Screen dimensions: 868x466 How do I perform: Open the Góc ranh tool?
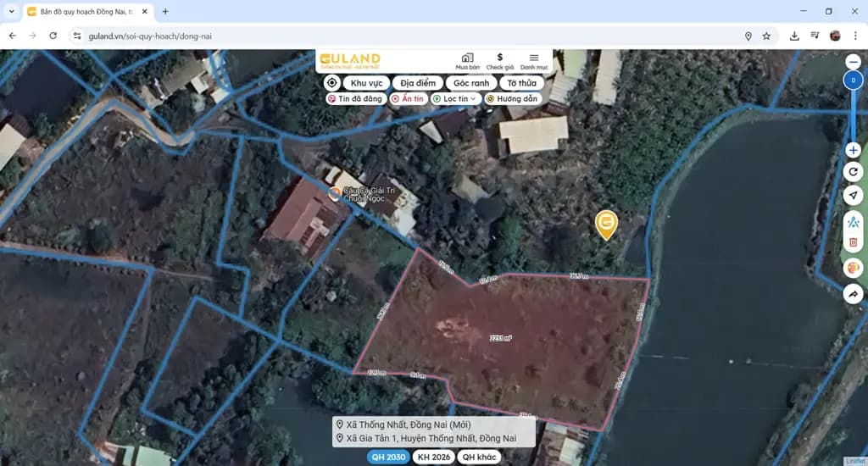[471, 83]
